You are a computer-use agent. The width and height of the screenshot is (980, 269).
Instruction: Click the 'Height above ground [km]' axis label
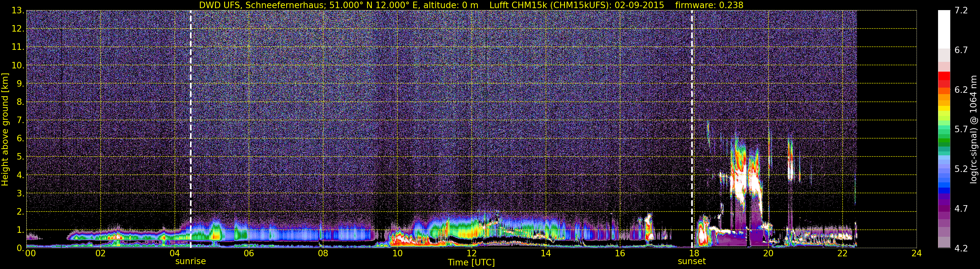click(5, 129)
